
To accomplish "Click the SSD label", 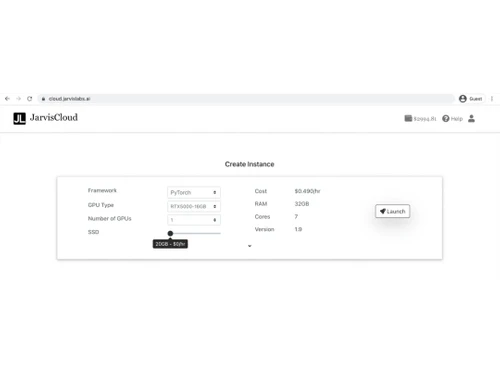I will 93,232.
